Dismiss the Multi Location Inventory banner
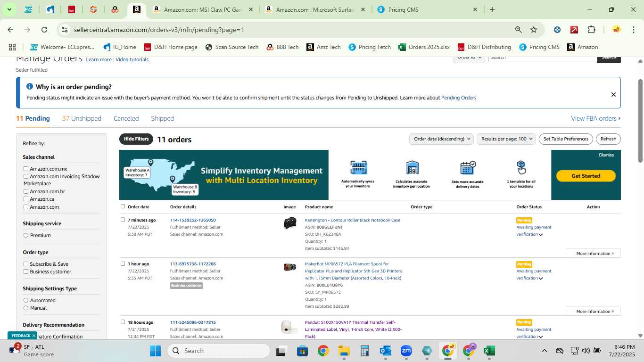The image size is (644, 362). pos(606,155)
